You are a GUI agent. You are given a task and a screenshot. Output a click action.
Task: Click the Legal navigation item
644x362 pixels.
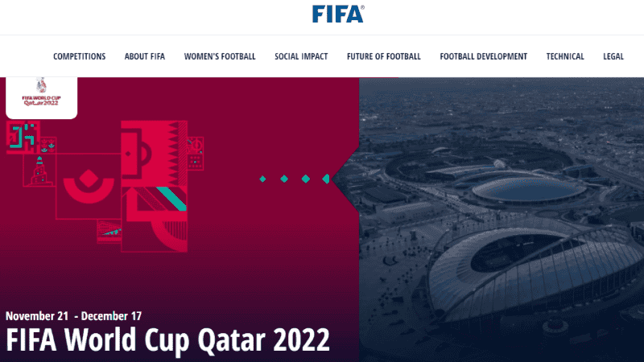click(613, 56)
